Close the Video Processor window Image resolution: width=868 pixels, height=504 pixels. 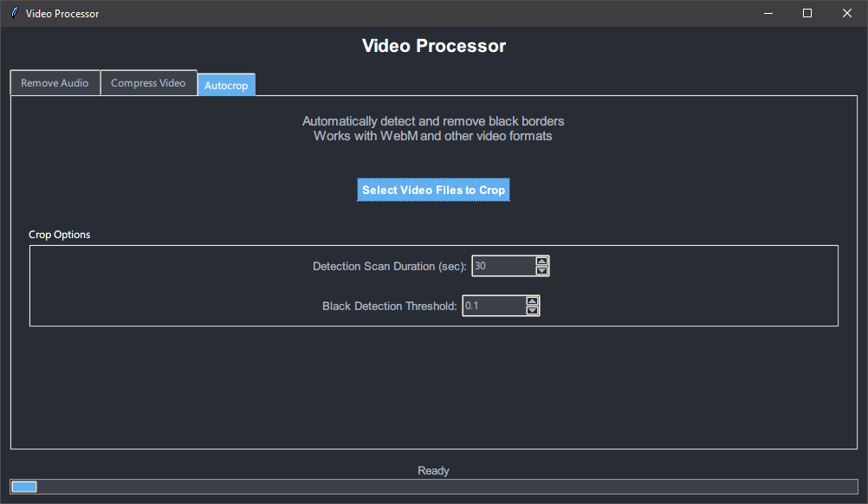tap(847, 13)
